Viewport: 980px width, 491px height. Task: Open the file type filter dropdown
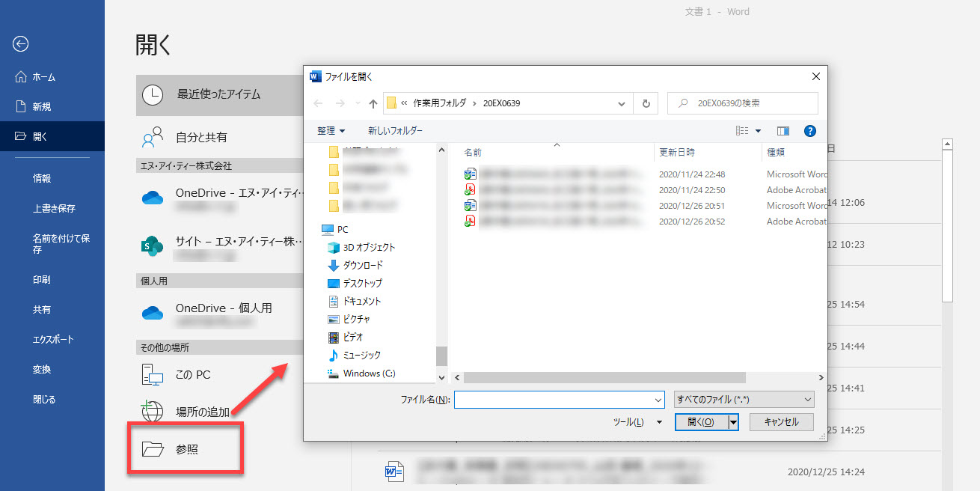click(x=744, y=400)
